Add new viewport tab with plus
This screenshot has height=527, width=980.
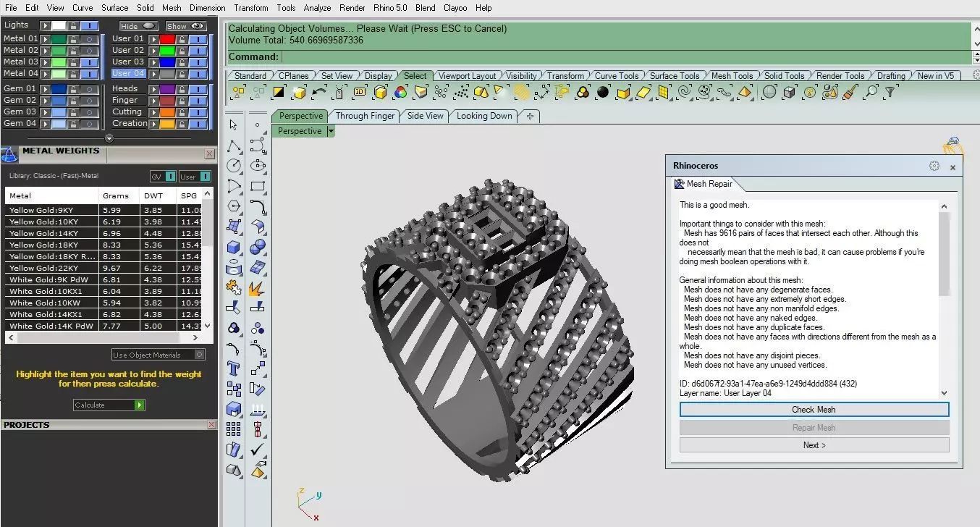(530, 116)
